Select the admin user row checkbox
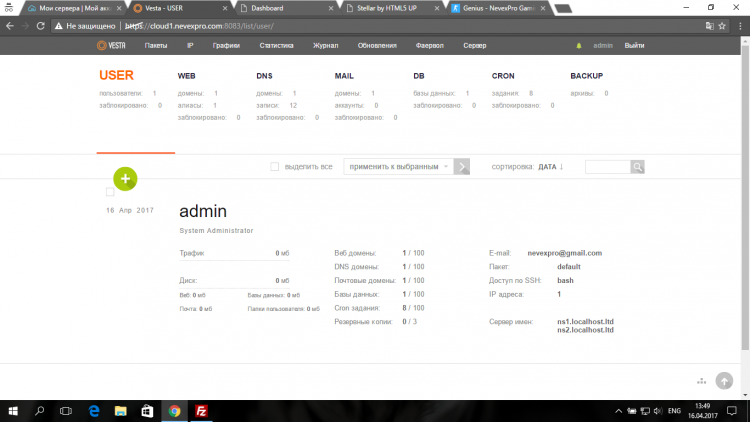The height and width of the screenshot is (422, 750). click(x=111, y=191)
